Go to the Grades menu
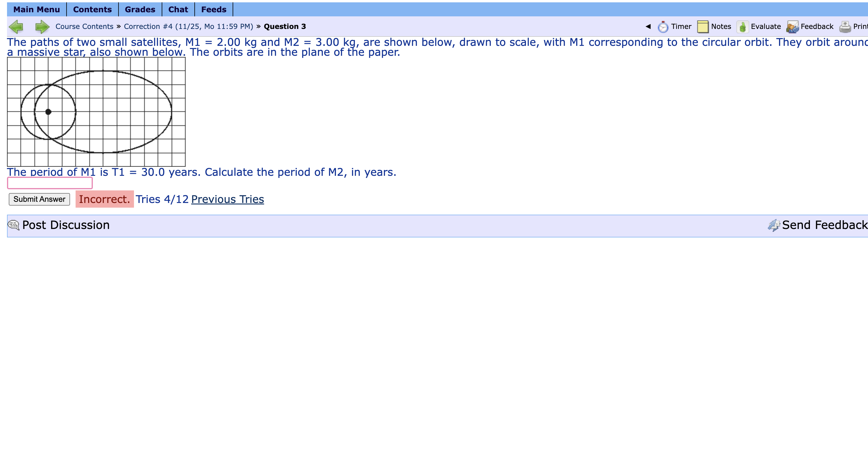This screenshot has height=455, width=868. click(x=140, y=9)
